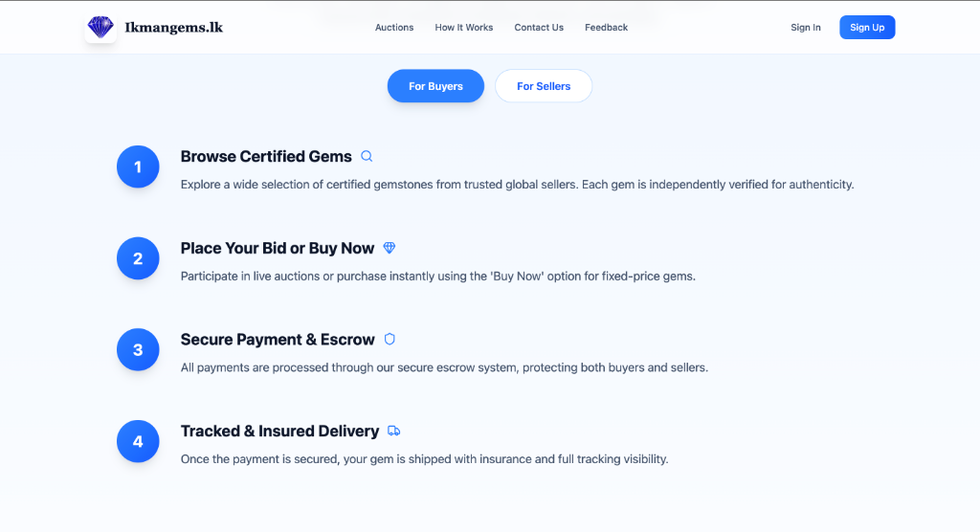Click the Tracked & Insured Delivery heading
This screenshot has height=532, width=980.
[x=279, y=431]
